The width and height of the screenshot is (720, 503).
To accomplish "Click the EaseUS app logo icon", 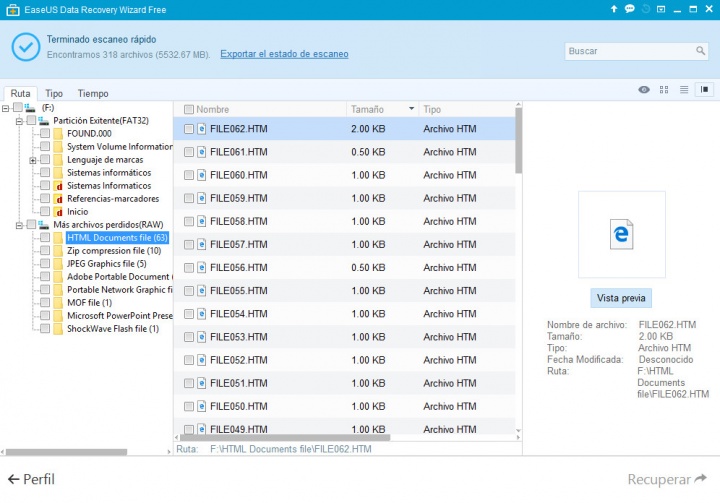I will coord(12,10).
